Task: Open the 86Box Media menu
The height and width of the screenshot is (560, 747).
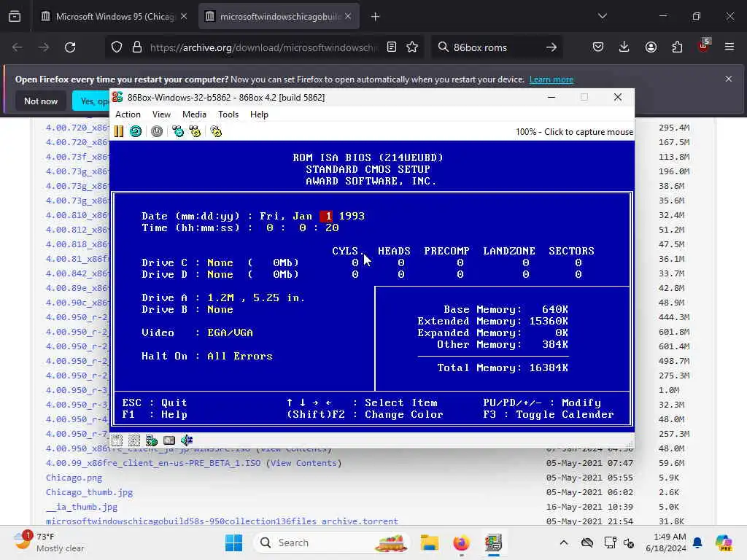Action: pos(194,114)
